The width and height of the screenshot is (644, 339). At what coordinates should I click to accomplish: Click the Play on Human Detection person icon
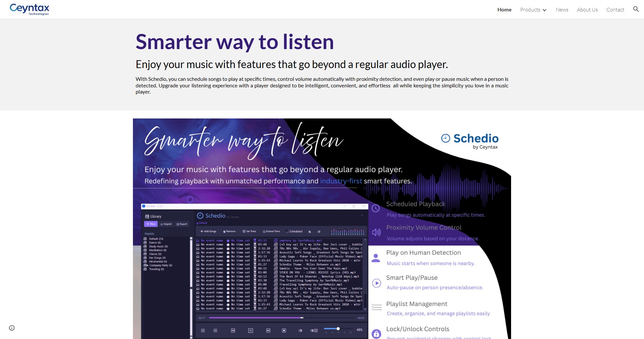pos(376,258)
